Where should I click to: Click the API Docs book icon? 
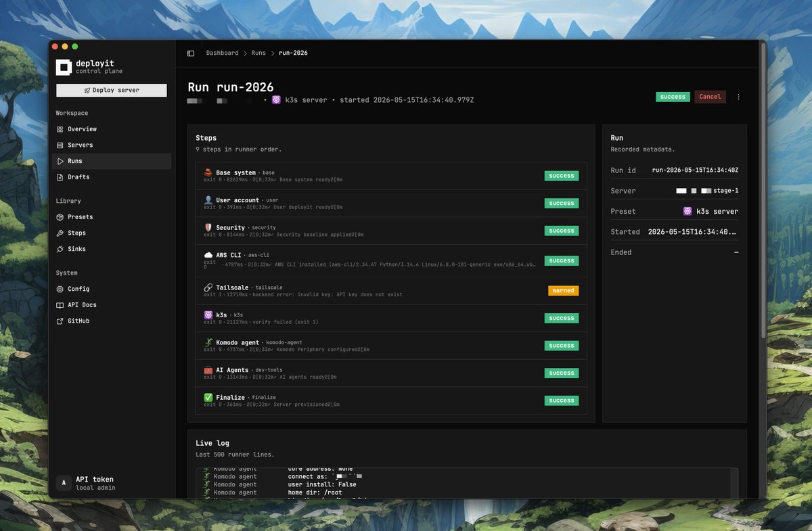[60, 305]
